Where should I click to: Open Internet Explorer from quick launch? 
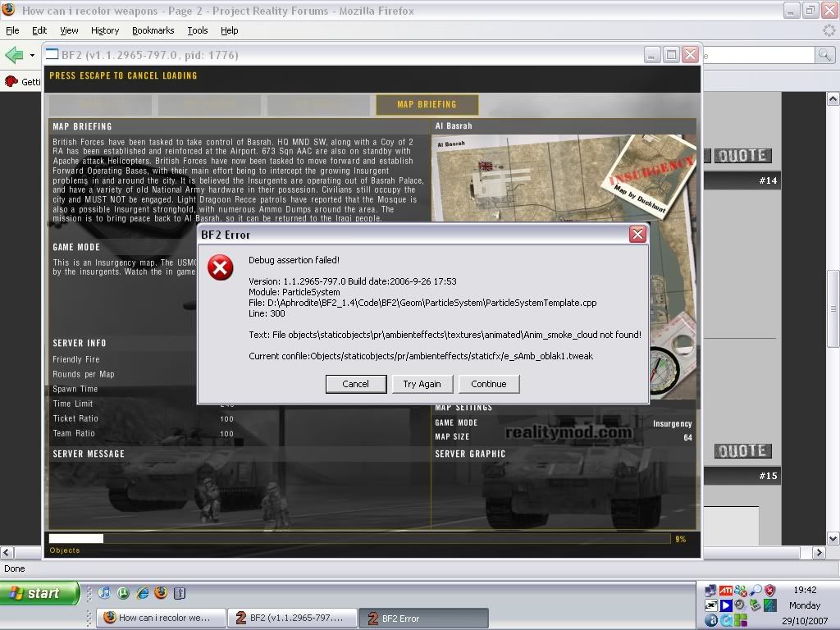click(142, 592)
